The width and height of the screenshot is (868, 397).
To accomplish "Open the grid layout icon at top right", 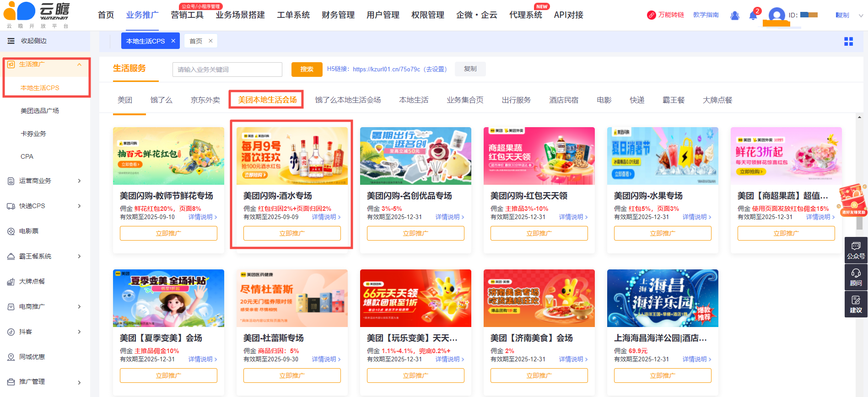I will click(848, 42).
